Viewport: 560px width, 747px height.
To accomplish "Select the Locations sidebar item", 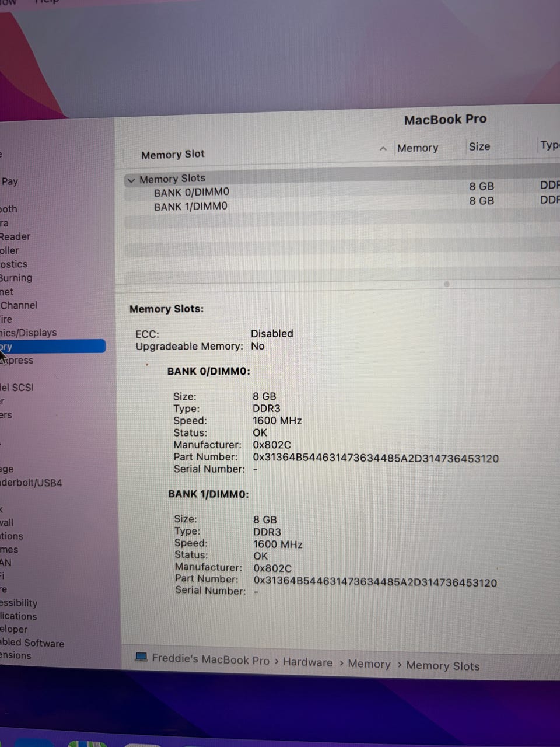I will click(12, 536).
